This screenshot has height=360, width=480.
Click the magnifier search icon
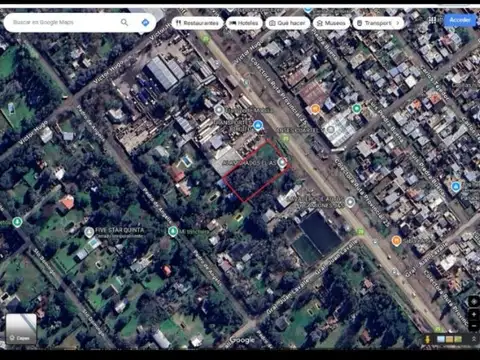pyautogui.click(x=124, y=22)
